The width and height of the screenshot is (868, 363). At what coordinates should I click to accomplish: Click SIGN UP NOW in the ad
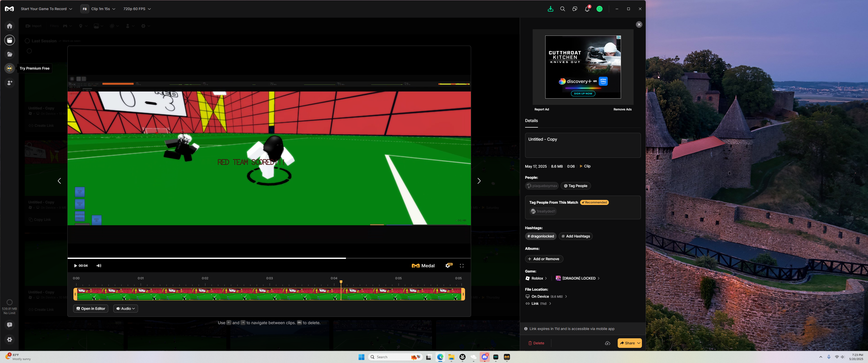pos(583,94)
